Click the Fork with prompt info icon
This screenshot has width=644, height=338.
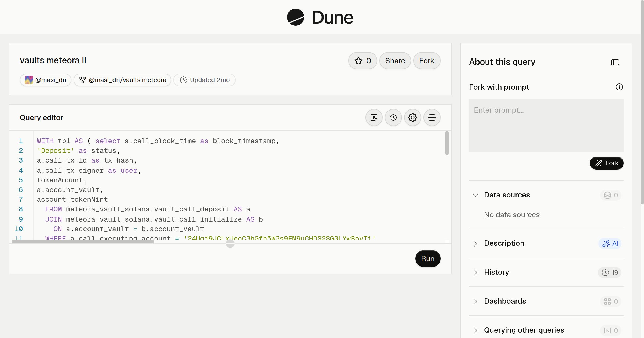pos(619,87)
